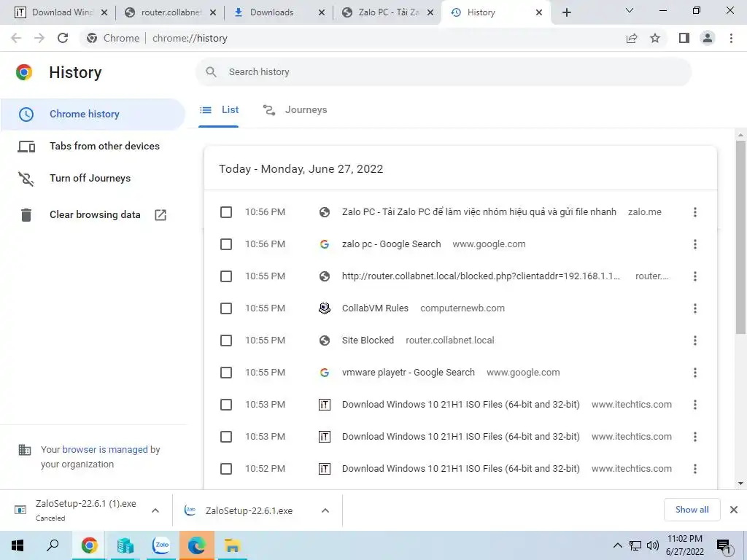Image resolution: width=747 pixels, height=560 pixels.
Task: Click the history page vertical scrollbar
Action: coord(740,237)
